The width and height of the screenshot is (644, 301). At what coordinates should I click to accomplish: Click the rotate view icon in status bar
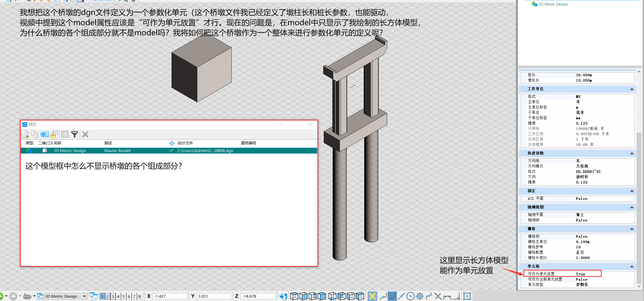(283, 296)
